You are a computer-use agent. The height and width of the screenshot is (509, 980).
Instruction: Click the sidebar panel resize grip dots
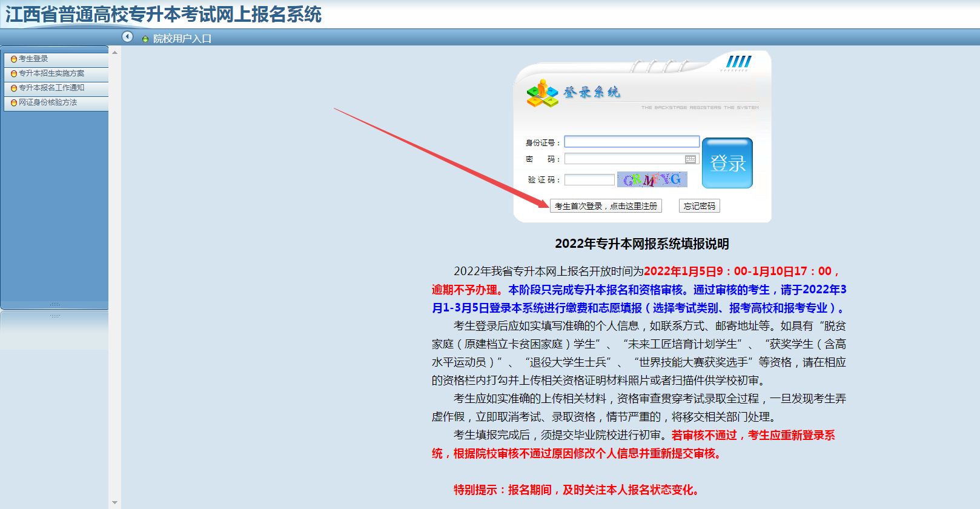[x=55, y=304]
